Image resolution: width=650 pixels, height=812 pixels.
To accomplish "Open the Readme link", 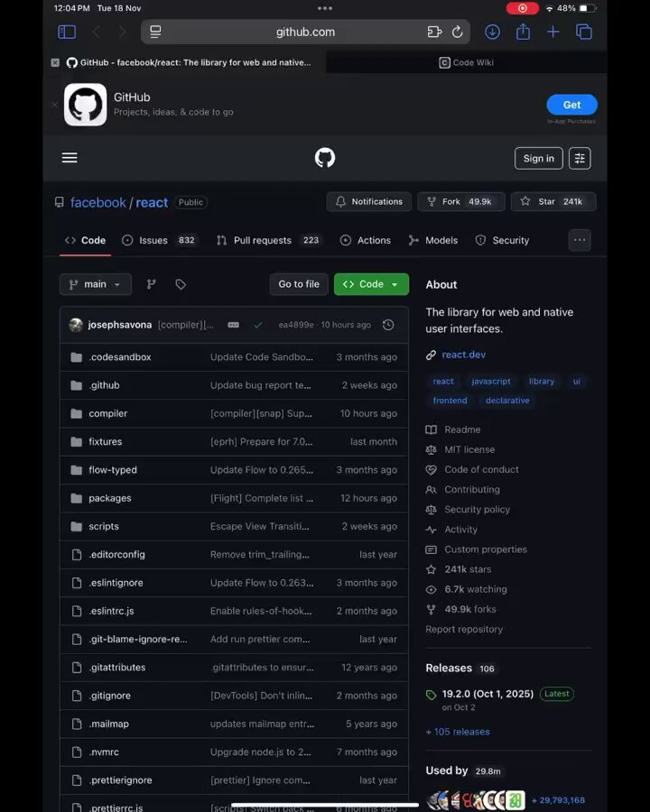I will [462, 429].
